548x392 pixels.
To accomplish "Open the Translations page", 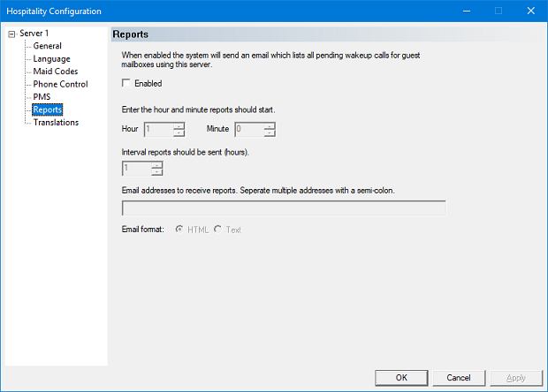I will [56, 123].
